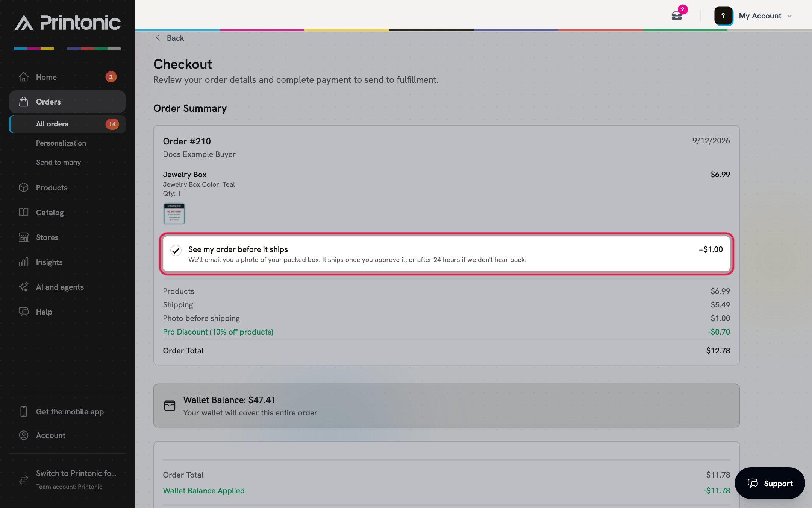This screenshot has width=812, height=508.
Task: Click the All orders badge showing 14
Action: [112, 124]
